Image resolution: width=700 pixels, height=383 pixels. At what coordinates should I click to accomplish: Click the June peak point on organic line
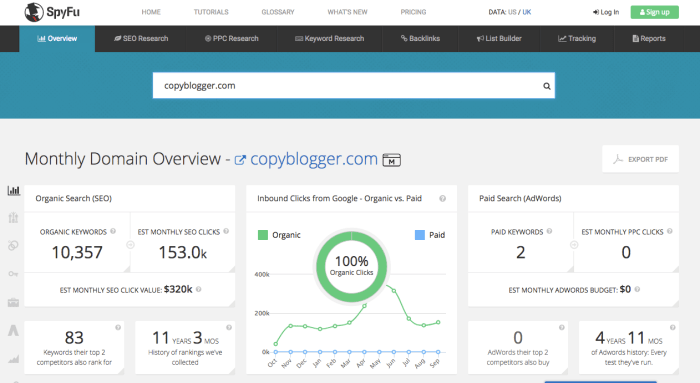[394, 291]
